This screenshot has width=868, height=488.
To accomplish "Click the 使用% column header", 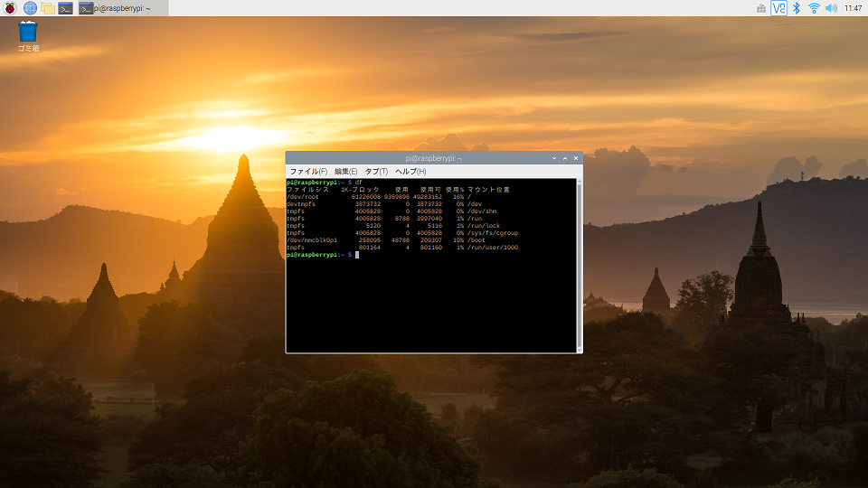I will (455, 189).
